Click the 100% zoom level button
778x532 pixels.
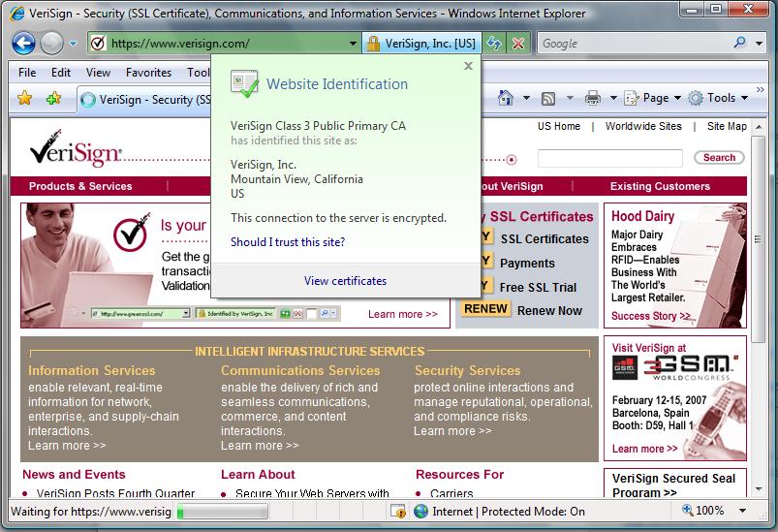(x=702, y=511)
